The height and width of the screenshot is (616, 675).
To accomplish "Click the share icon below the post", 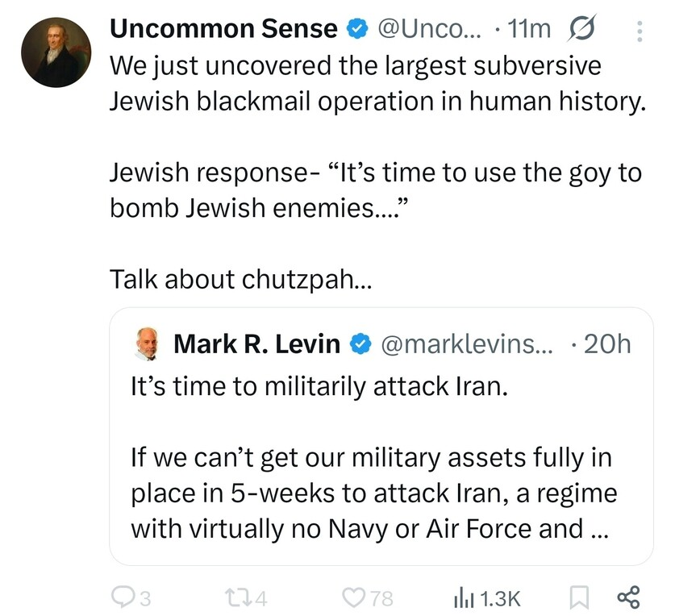I will (x=627, y=597).
